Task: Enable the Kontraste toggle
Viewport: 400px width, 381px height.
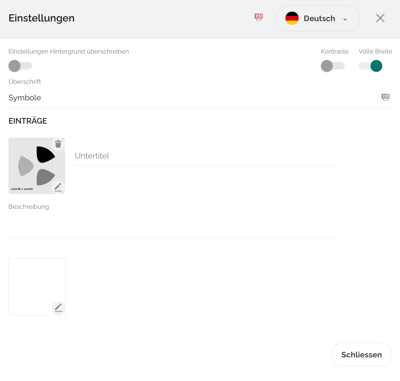Action: (x=332, y=66)
